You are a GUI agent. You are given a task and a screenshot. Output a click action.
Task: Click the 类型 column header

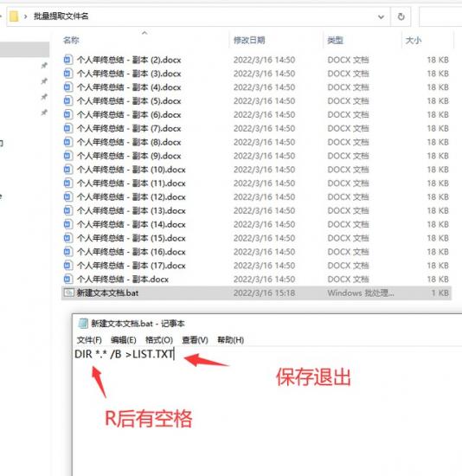336,40
